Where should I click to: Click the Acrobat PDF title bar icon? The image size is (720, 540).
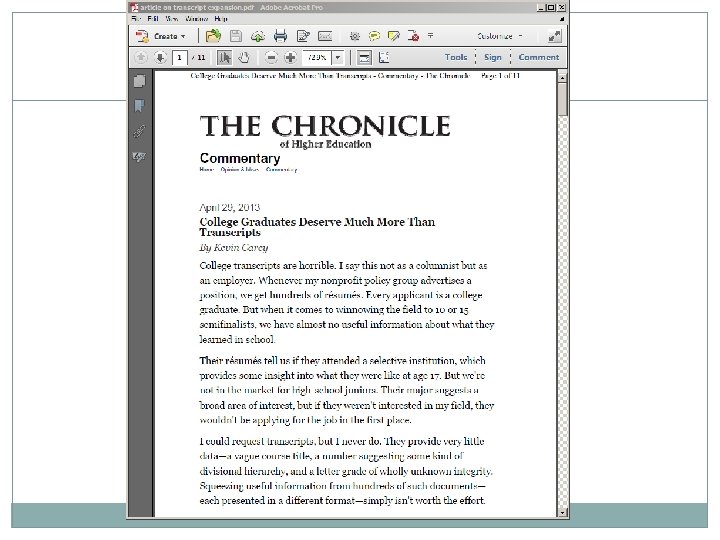(134, 7)
